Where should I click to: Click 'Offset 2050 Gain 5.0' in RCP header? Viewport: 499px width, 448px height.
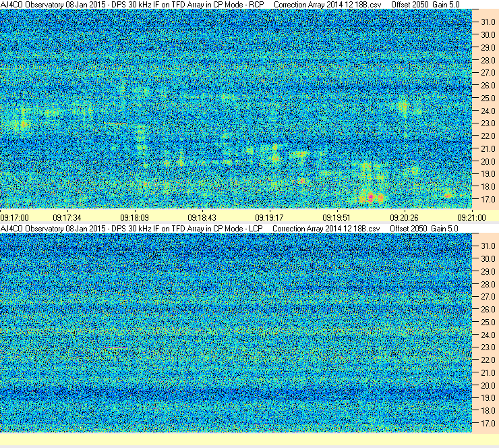(x=425, y=5)
